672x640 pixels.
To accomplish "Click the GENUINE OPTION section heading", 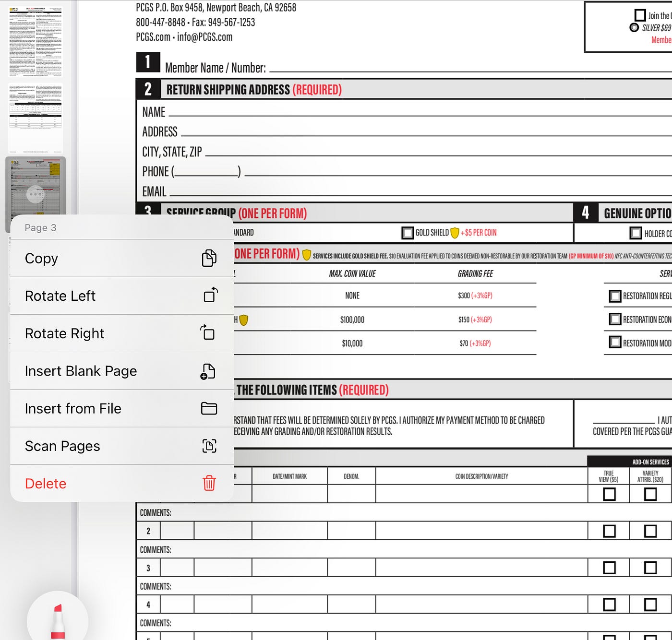I will tap(637, 213).
